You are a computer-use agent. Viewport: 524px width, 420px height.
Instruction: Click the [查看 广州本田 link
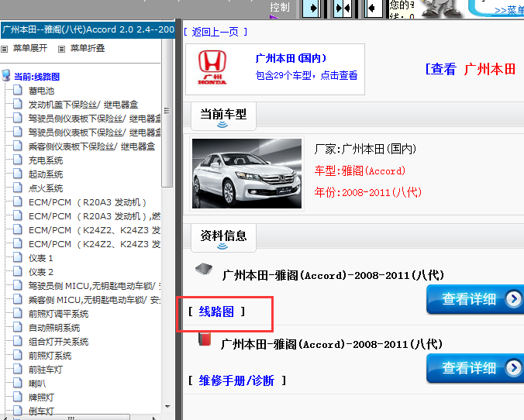pos(471,69)
